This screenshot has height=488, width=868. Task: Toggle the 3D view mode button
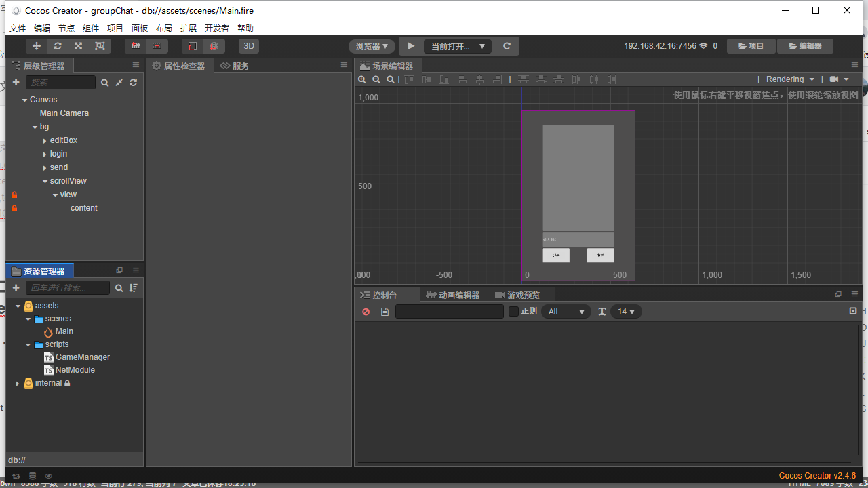(249, 45)
